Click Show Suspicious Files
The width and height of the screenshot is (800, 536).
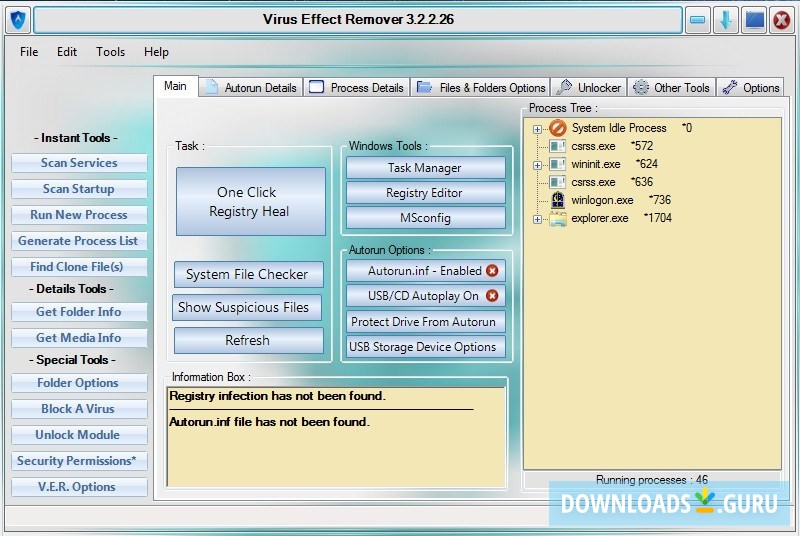(x=247, y=308)
